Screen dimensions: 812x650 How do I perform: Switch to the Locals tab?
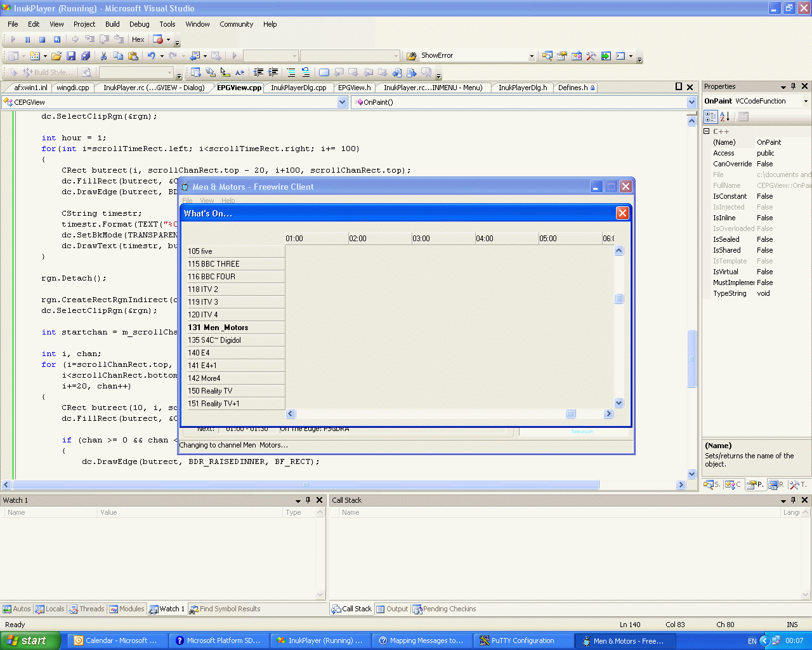coord(50,609)
